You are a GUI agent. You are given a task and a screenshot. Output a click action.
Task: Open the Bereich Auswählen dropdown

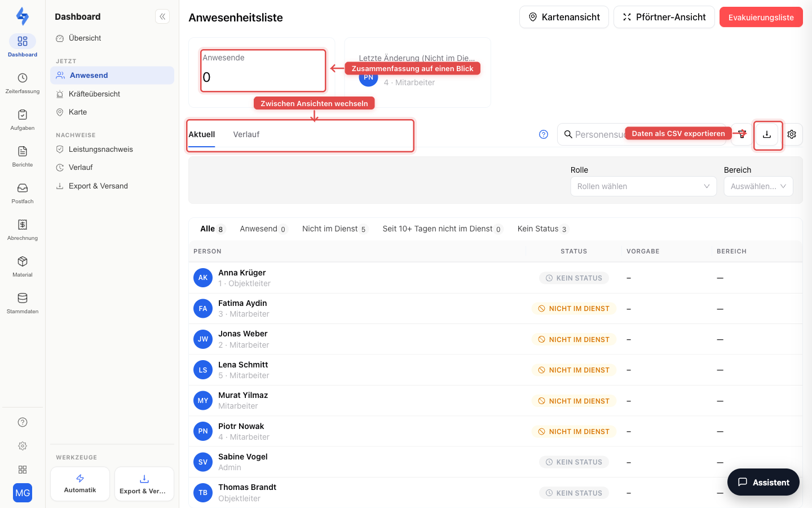(758, 186)
